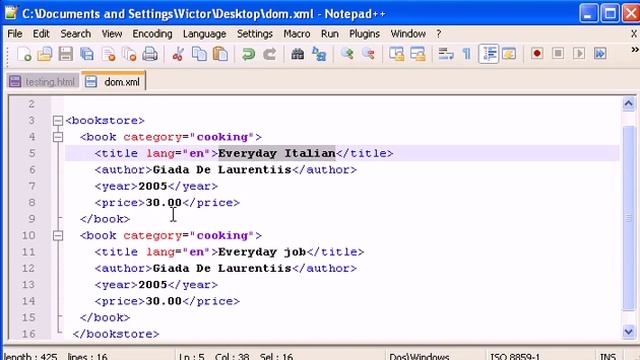
Task: Click text Everyday job on line 11
Action: pyautogui.click(x=262, y=252)
